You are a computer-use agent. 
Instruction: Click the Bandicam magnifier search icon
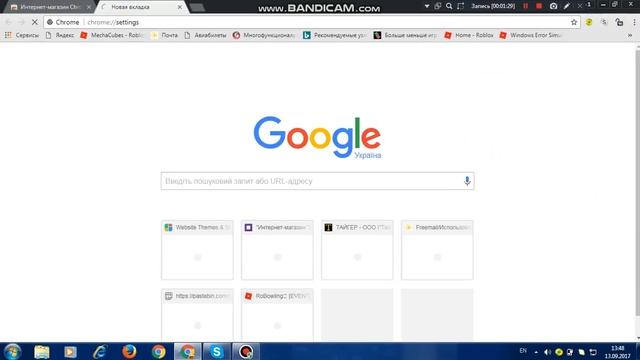click(x=449, y=6)
